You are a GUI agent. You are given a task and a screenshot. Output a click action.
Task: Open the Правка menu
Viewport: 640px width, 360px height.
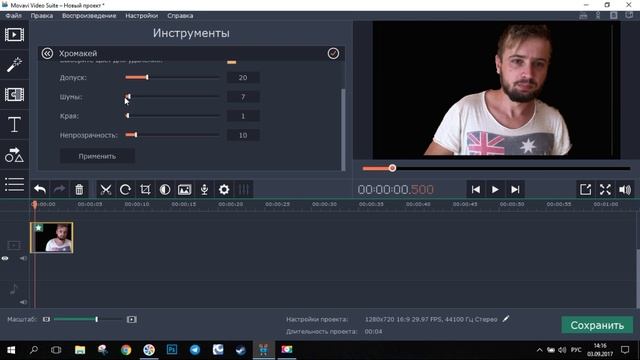tap(42, 16)
